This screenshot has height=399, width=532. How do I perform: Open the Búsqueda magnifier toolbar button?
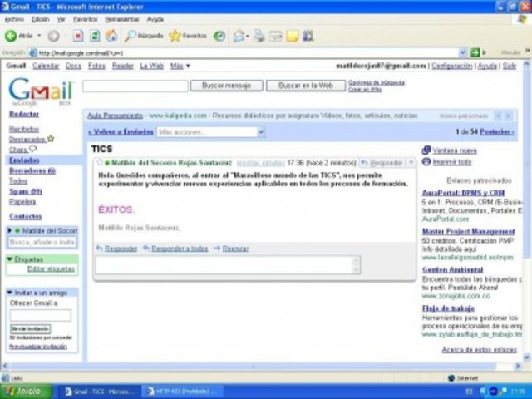point(144,36)
